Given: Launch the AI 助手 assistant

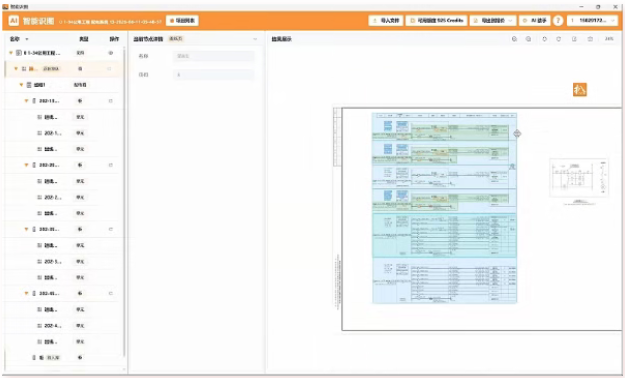Looking at the screenshot, I should click(x=535, y=20).
